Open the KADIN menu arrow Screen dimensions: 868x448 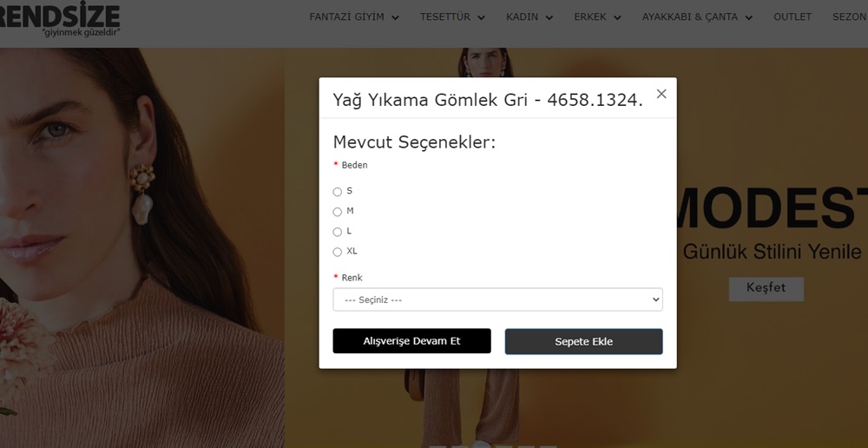[x=549, y=17]
